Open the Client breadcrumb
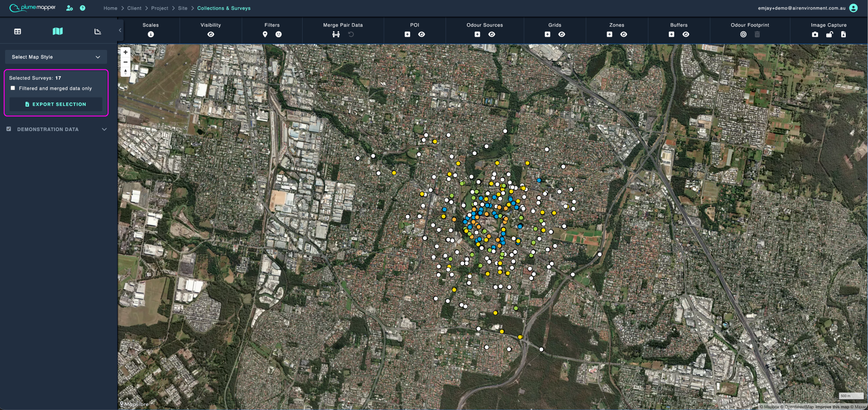This screenshot has height=410, width=868. pyautogui.click(x=134, y=8)
